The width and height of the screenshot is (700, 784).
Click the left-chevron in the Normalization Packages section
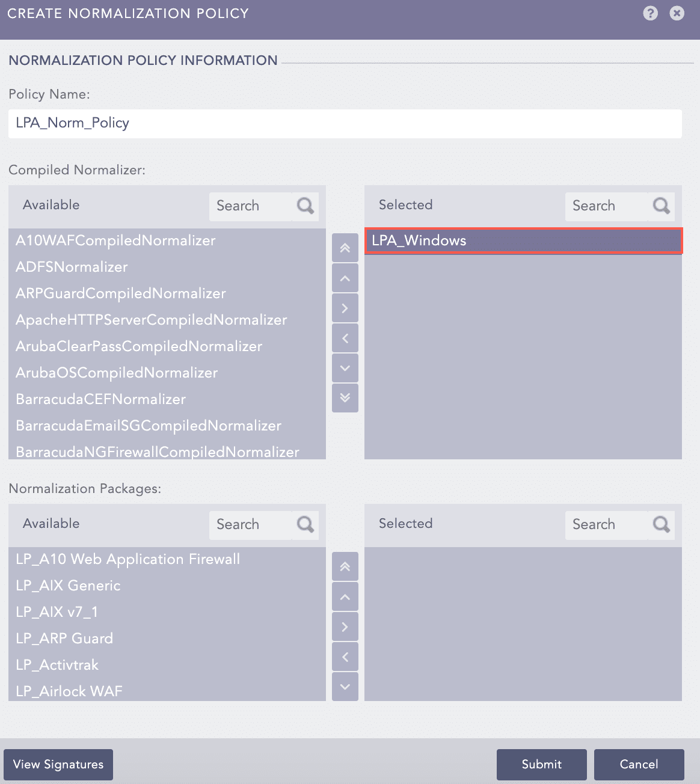click(345, 657)
